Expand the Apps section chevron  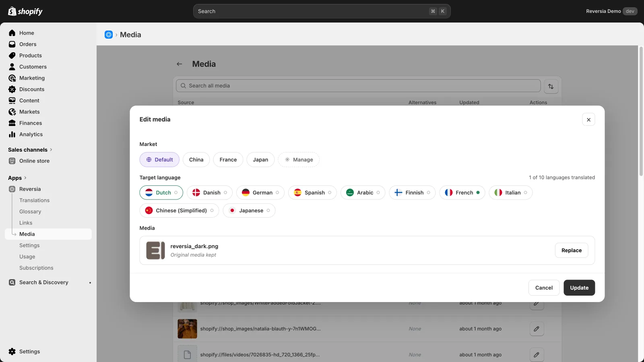point(25,178)
